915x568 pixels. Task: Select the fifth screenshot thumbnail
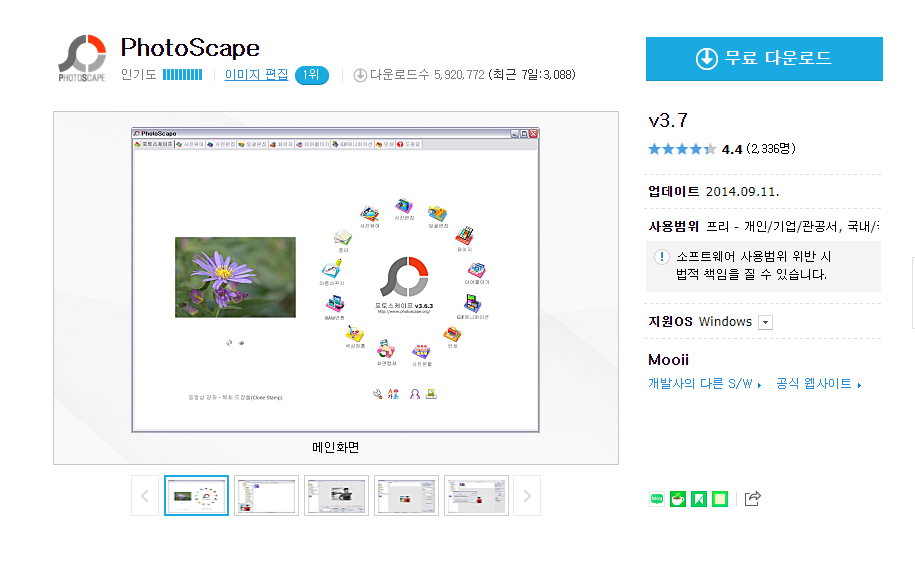pos(476,496)
